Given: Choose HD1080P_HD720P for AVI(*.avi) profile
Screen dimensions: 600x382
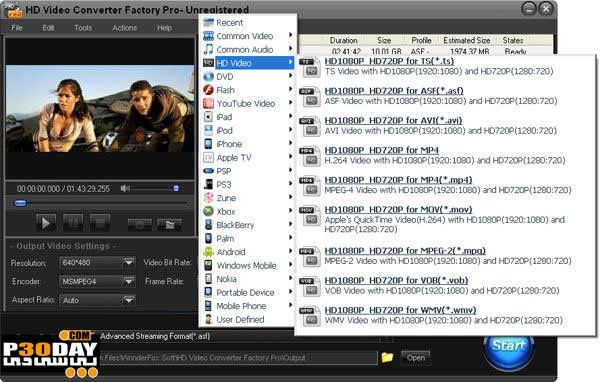Looking at the screenshot, I should pos(393,121).
